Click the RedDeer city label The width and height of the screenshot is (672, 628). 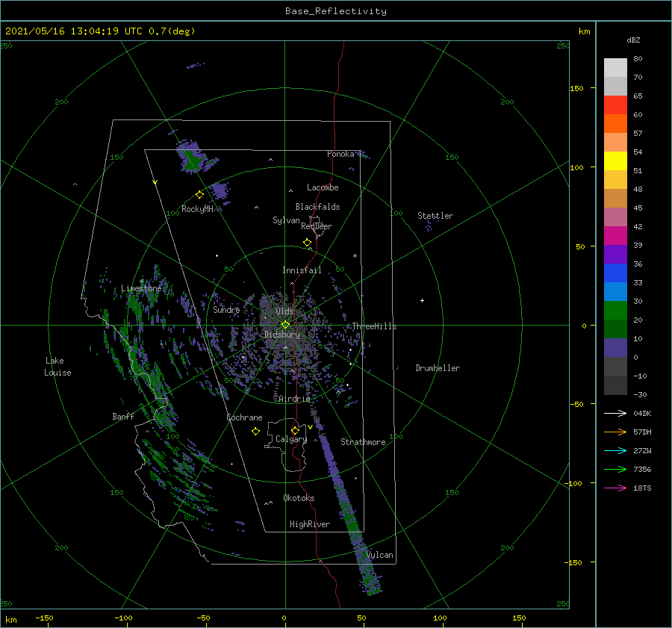click(317, 226)
